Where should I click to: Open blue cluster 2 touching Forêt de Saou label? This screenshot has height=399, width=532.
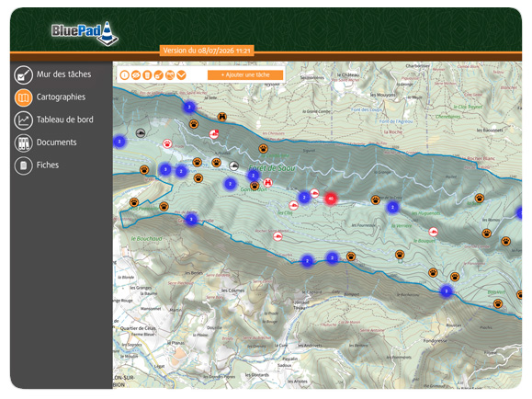(253, 176)
